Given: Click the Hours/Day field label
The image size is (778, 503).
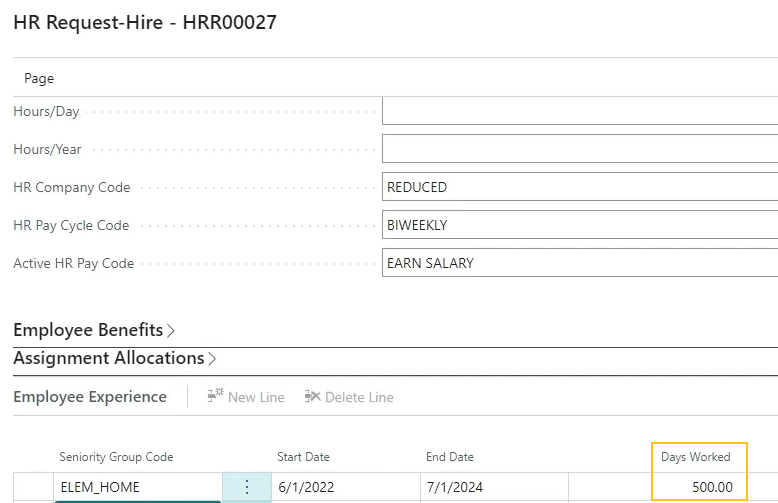Looking at the screenshot, I should pos(46,112).
